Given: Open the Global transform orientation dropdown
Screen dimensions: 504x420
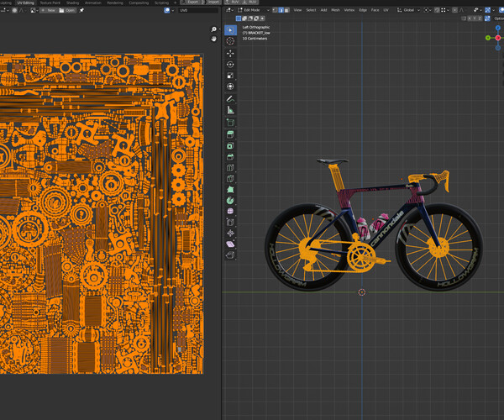Looking at the screenshot, I should pos(409,10).
